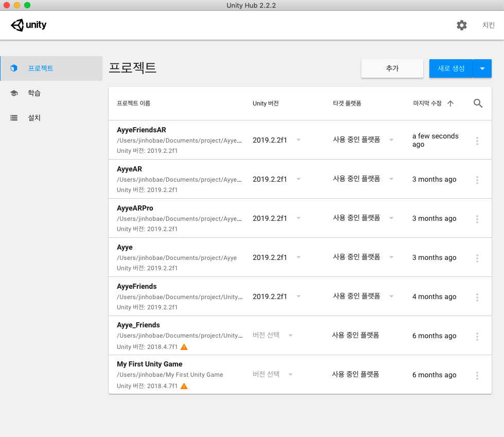Click the warning icon on Ayye_Friends version

point(184,347)
